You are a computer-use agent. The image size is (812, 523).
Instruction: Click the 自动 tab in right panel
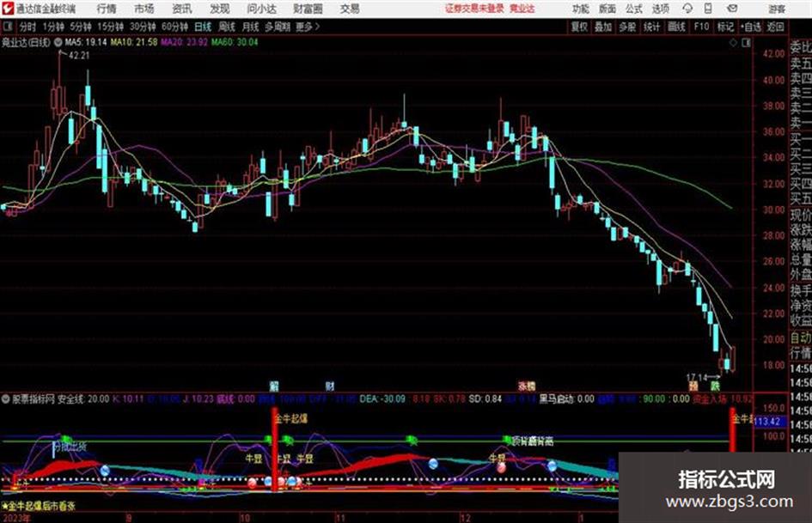pos(801,338)
